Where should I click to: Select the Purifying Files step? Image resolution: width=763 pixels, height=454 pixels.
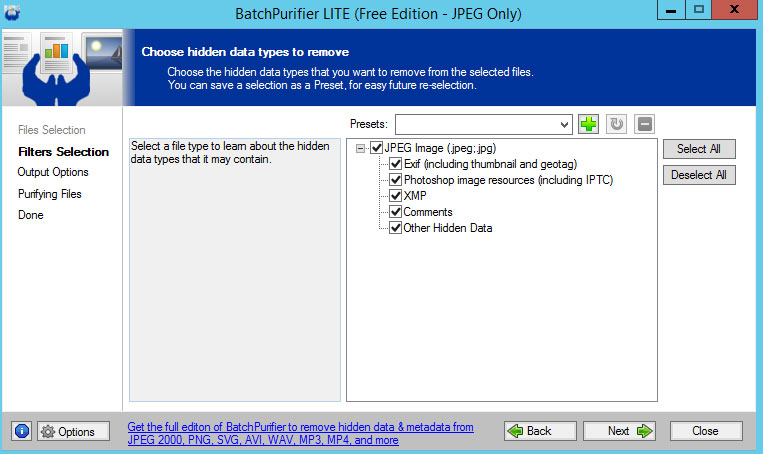coord(50,194)
